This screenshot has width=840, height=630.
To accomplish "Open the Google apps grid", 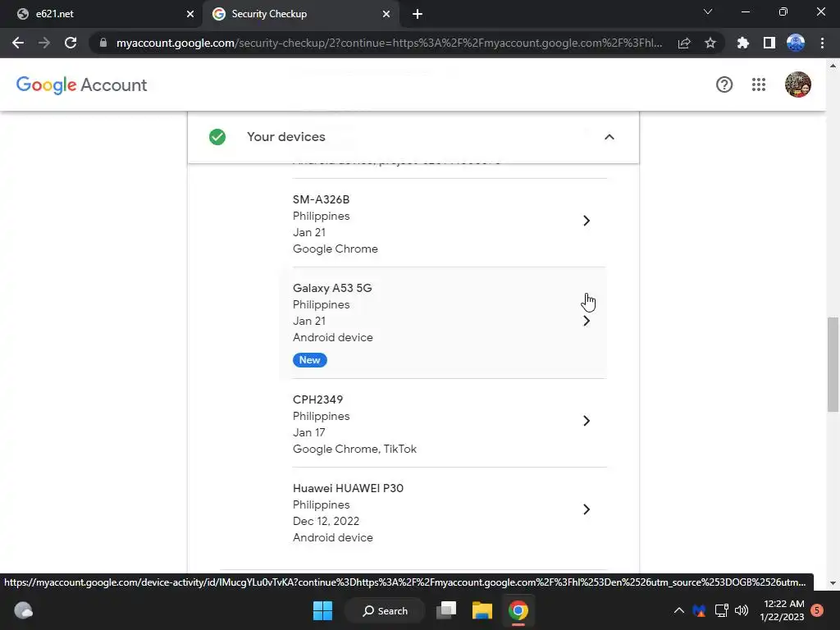I will (759, 84).
